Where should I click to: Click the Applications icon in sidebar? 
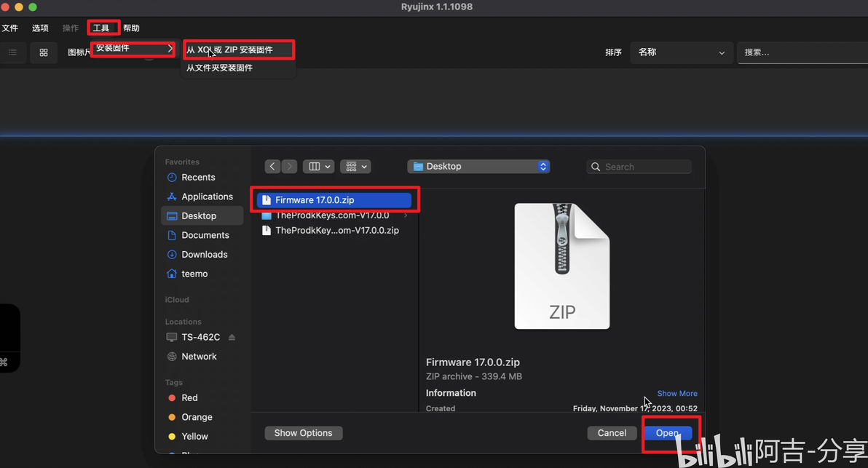pos(172,197)
